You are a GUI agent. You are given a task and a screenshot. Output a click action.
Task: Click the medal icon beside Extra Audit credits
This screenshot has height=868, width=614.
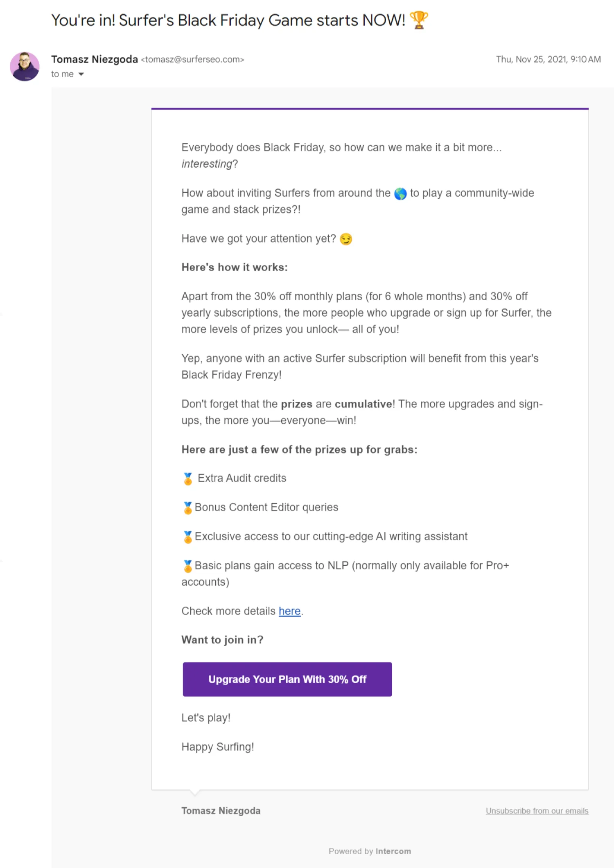tap(188, 479)
